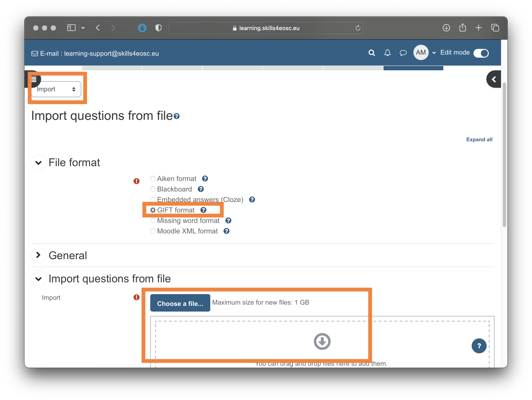Collapse the File format section
This screenshot has height=400, width=532.
pyautogui.click(x=38, y=163)
